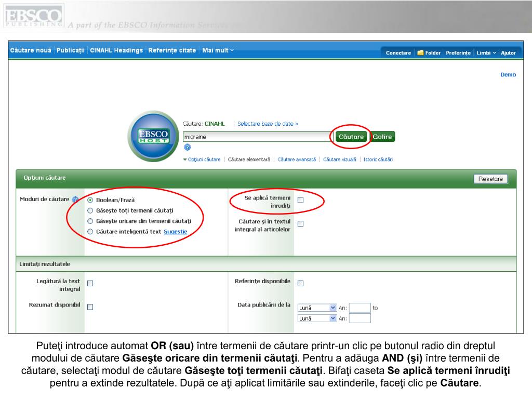This screenshot has width=532, height=399.
Task: Open second Lună month dropdown
Action: click(x=317, y=318)
